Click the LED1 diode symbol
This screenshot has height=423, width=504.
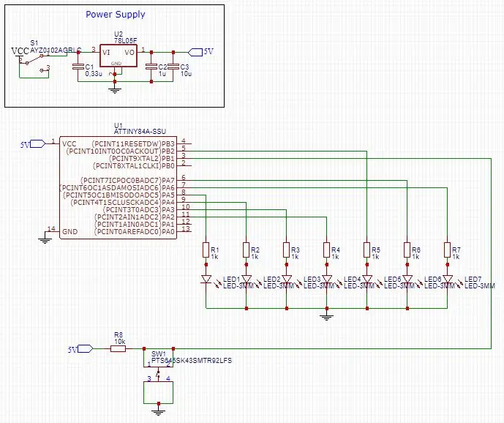click(x=206, y=279)
